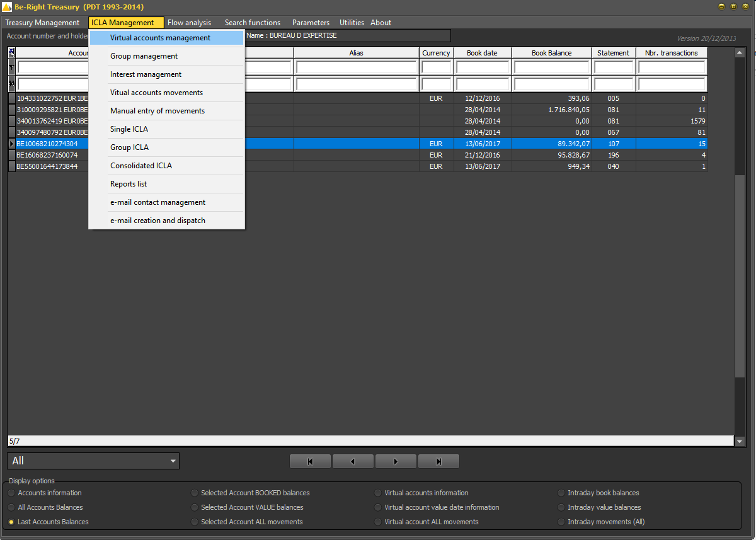This screenshot has height=540, width=756.
Task: Jump to the first record
Action: point(310,461)
